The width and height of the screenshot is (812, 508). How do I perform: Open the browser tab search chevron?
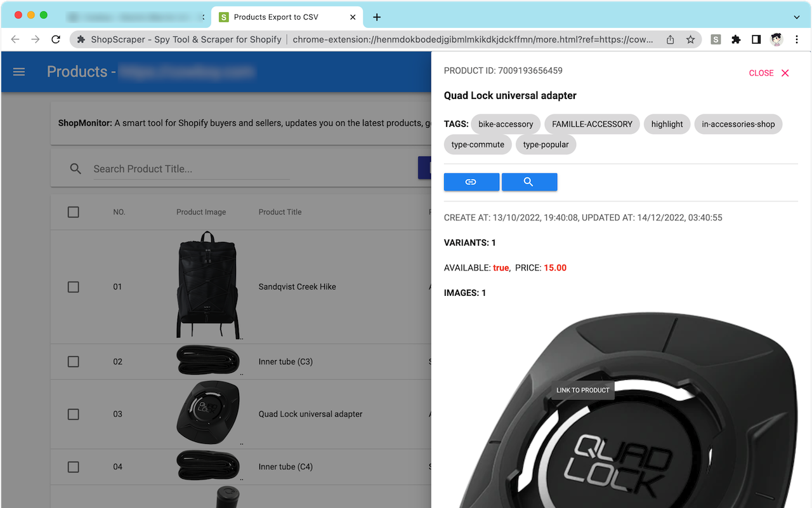[796, 17]
